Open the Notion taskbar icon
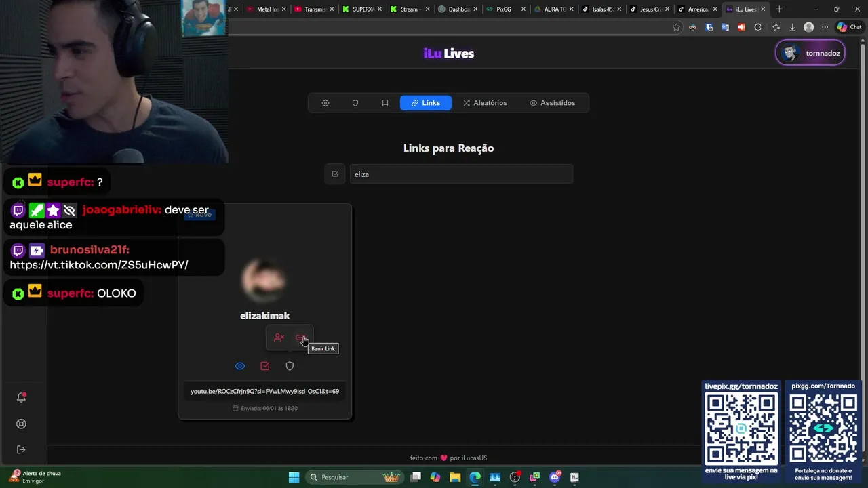 [x=574, y=477]
